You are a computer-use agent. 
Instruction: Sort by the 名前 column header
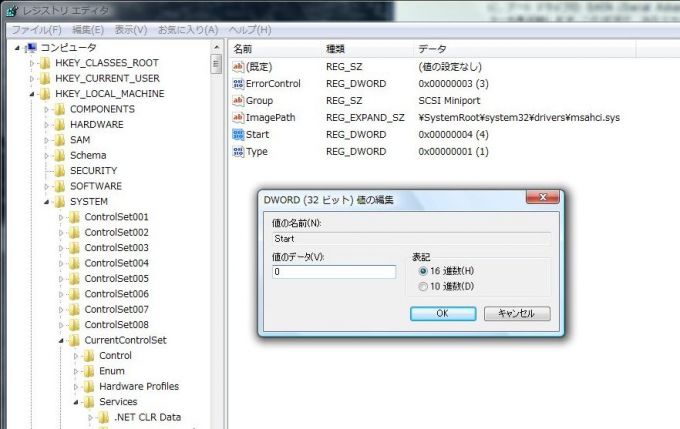coord(275,49)
